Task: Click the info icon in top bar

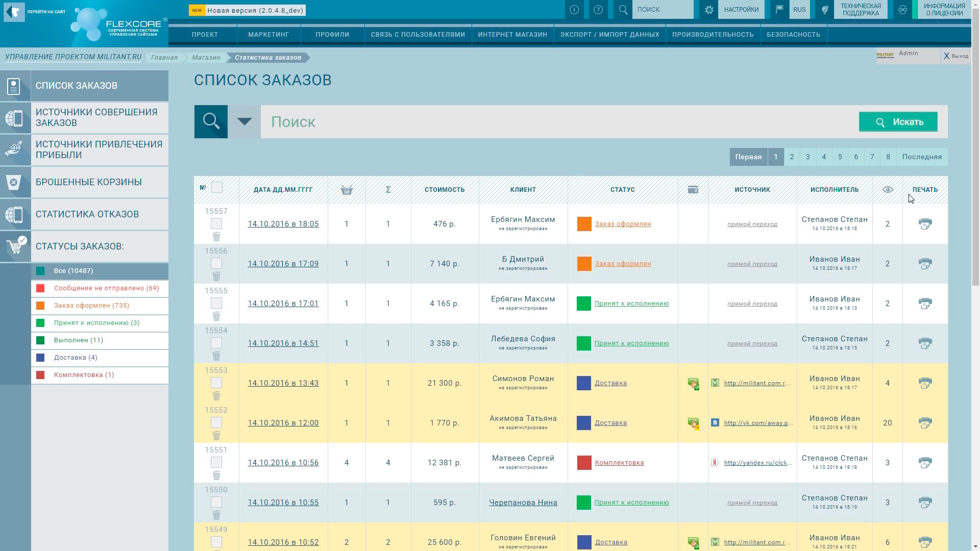Action: pyautogui.click(x=574, y=10)
